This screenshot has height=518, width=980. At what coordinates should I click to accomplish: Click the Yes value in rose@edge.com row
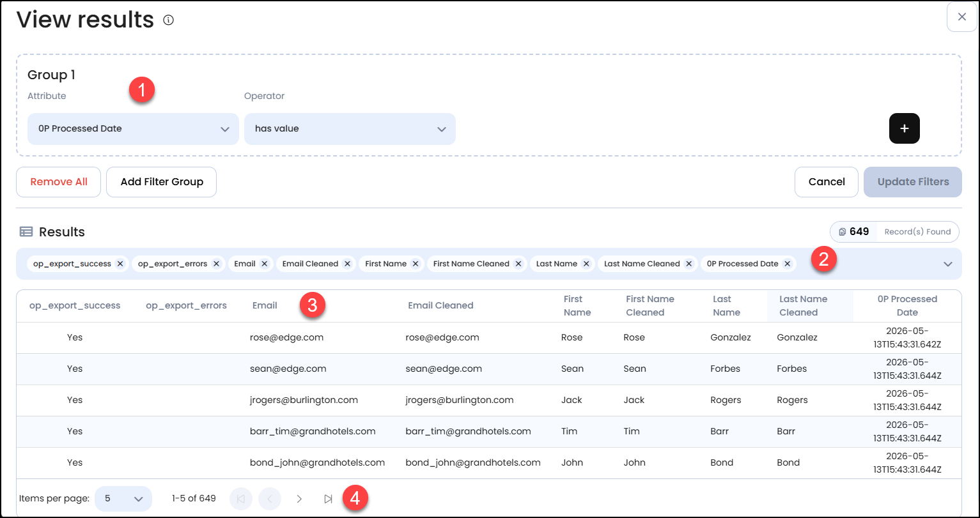[75, 337]
